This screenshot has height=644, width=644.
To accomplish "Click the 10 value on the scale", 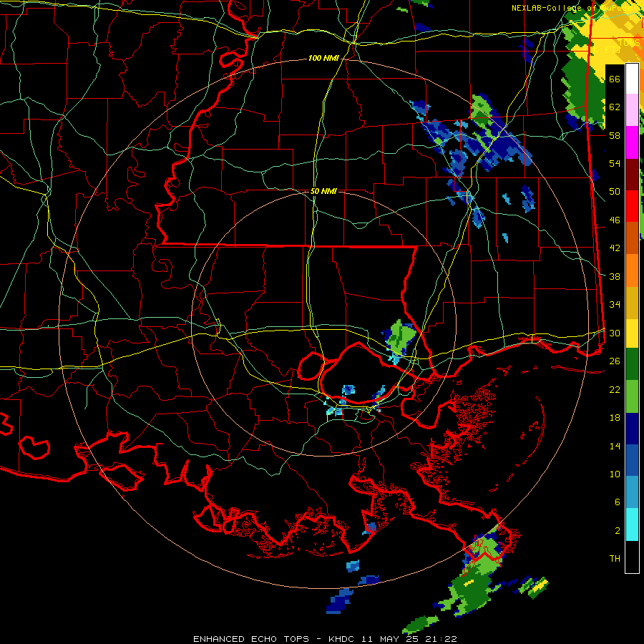I will click(615, 474).
